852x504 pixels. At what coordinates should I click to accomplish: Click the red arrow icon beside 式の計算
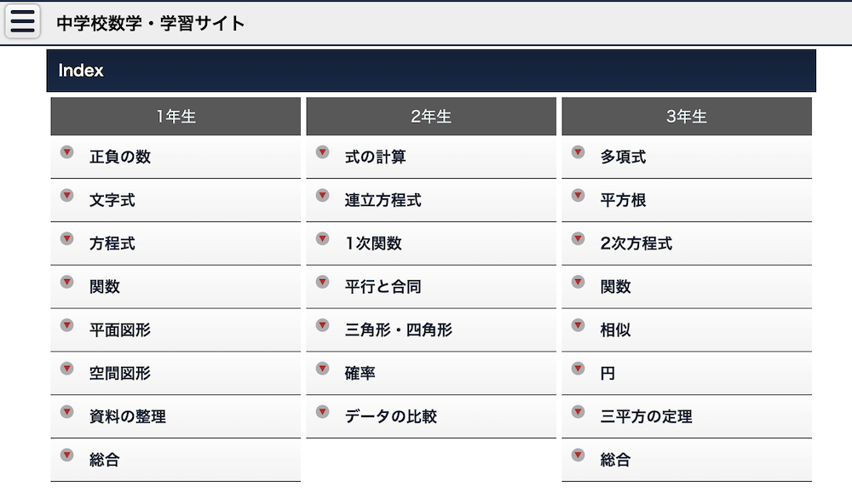(322, 152)
